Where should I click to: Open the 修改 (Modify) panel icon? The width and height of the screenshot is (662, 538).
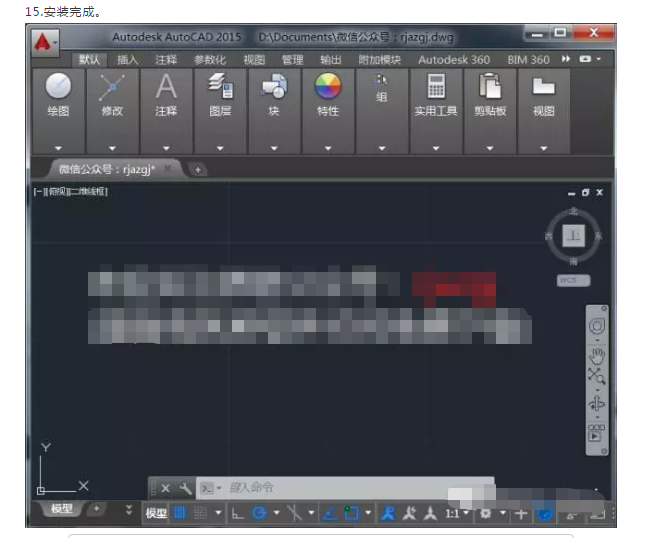click(112, 87)
